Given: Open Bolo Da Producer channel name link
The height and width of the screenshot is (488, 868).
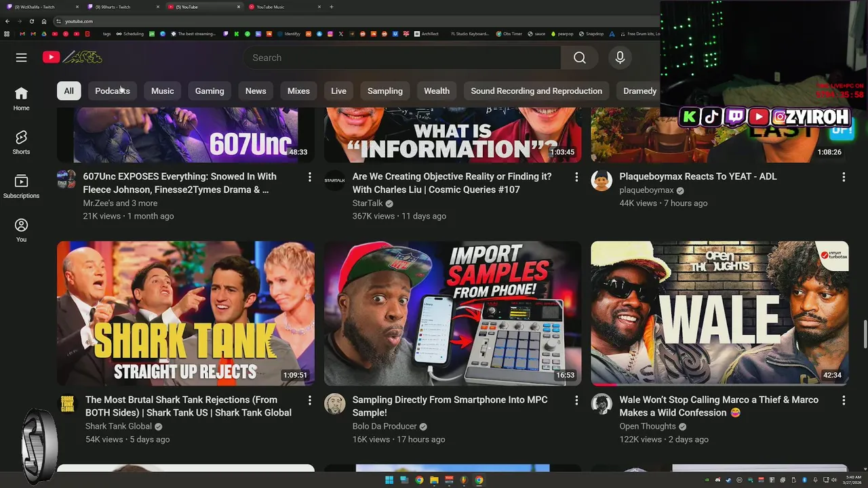Looking at the screenshot, I should click(384, 426).
